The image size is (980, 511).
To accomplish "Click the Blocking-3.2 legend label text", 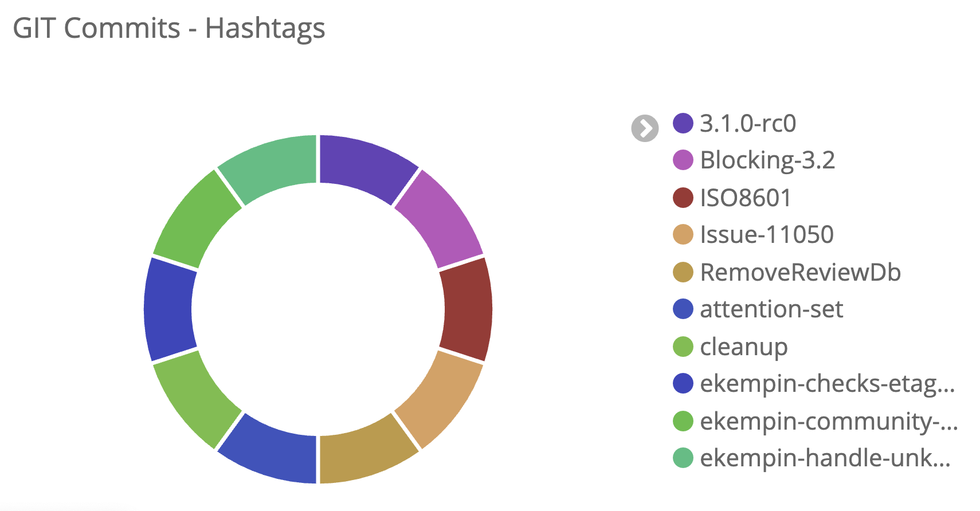I will (x=767, y=160).
